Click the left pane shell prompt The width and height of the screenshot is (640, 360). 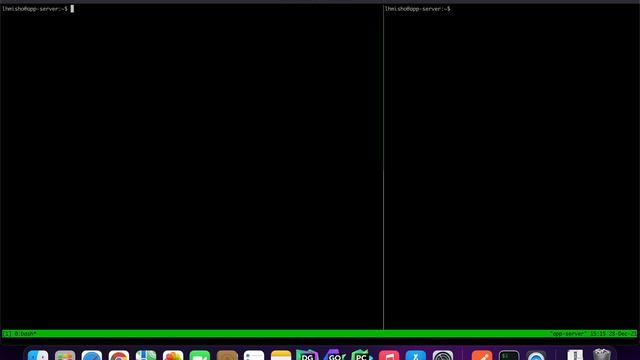click(35, 9)
